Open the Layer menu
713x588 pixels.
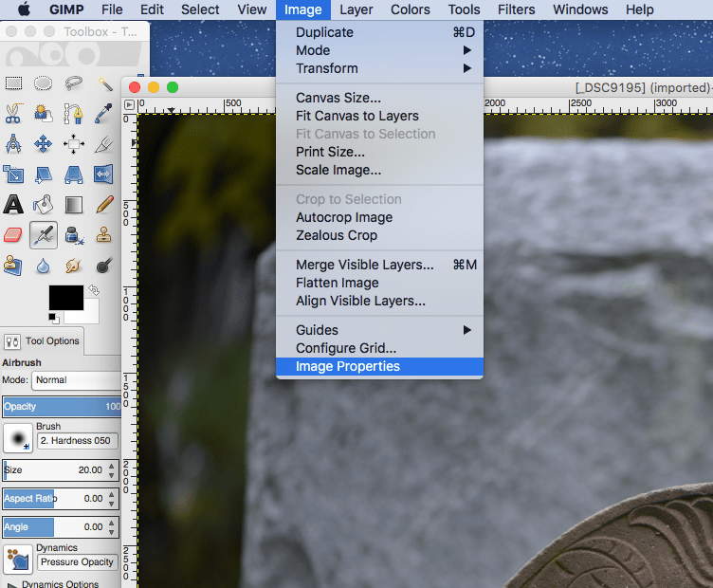(x=356, y=9)
